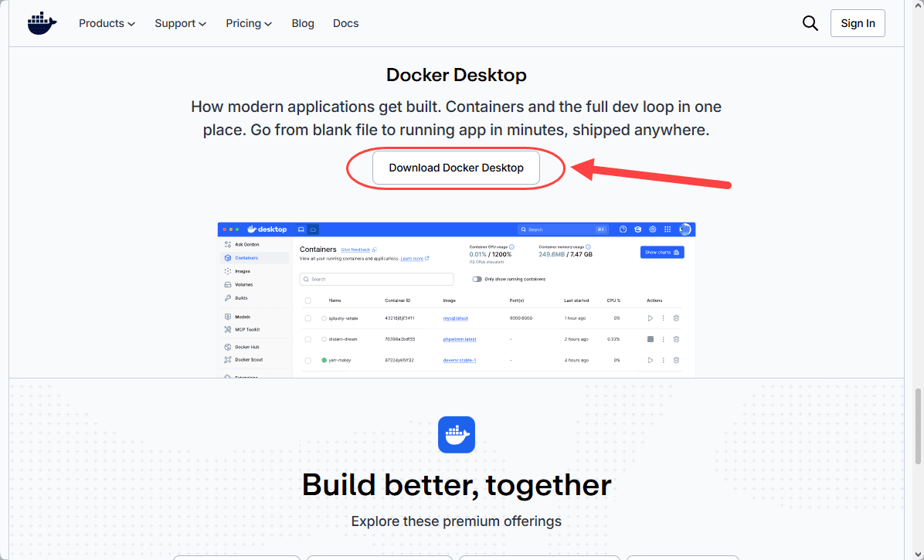924x560 pixels.
Task: Start the yarr-matey container with play icon
Action: pos(650,361)
